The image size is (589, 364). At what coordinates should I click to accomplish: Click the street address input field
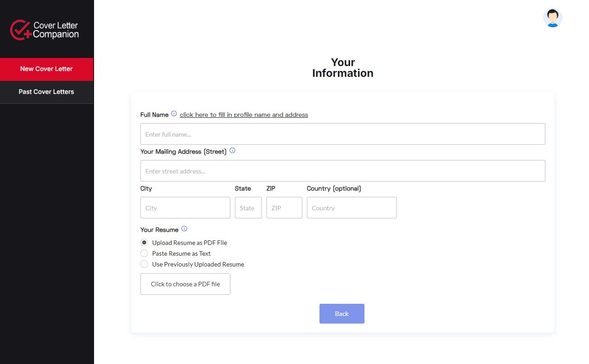tap(342, 171)
